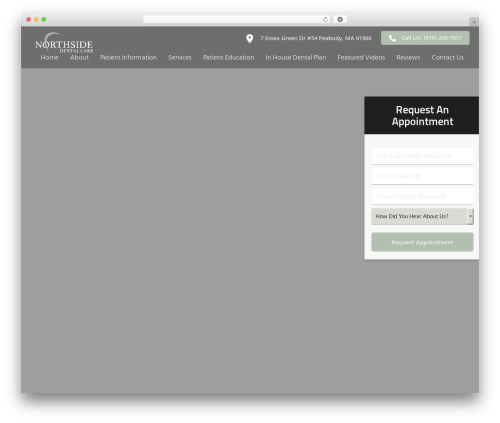Open In House Dental Plan page
Screen dimensions: 500x423
coord(296,58)
